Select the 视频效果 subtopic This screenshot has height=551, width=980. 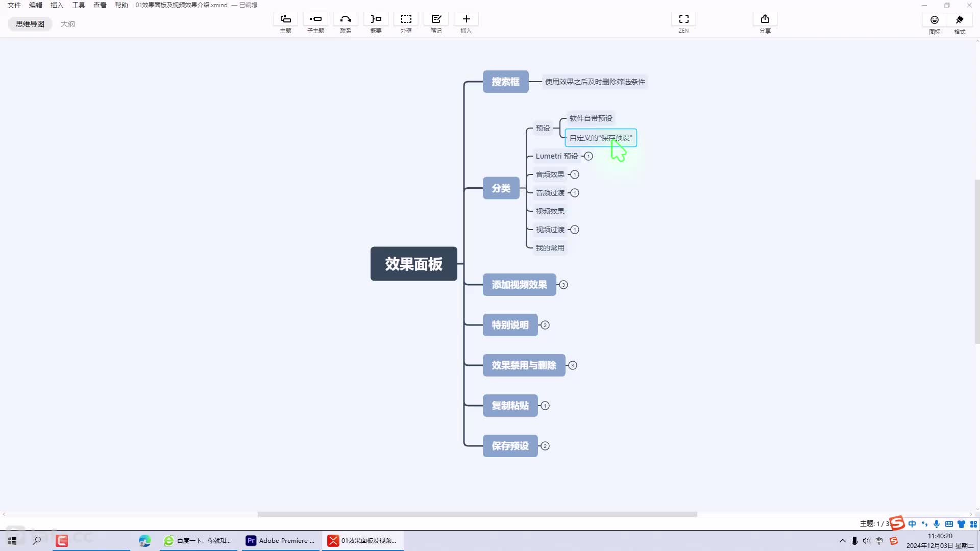coord(550,211)
